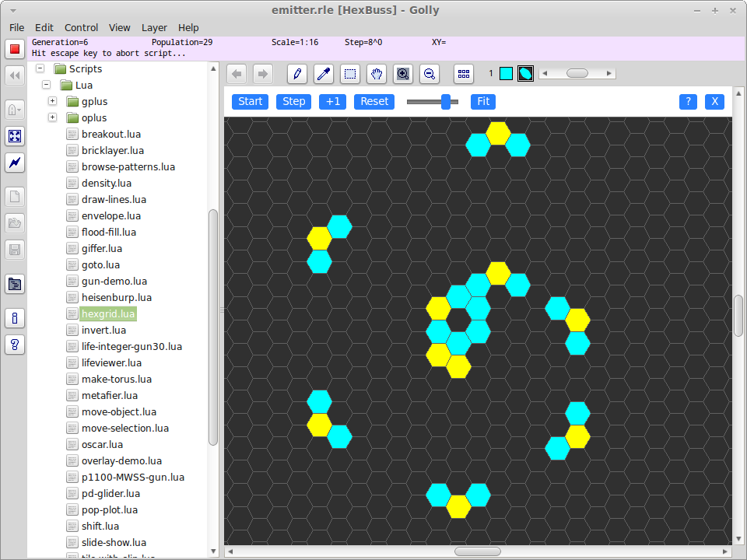747x560 pixels.
Task: Toggle the show all states grid button
Action: coord(464,74)
